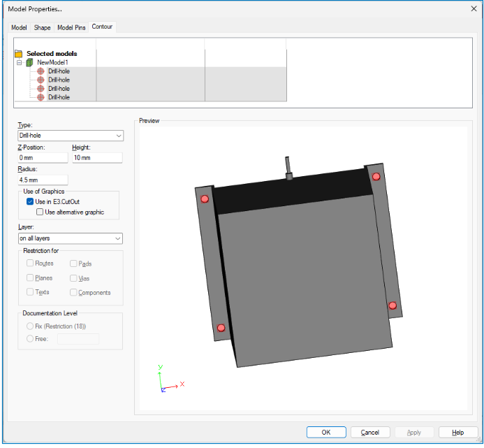Screen dimensions: 484x448
Task: Select the Free documentation level radio button
Action: coord(30,339)
